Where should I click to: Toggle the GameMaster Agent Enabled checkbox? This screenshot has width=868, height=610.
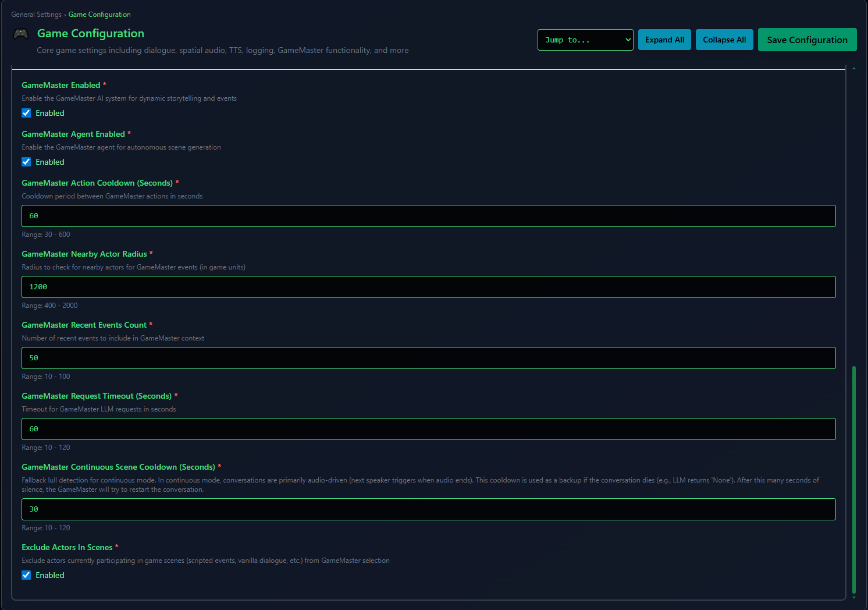point(26,162)
